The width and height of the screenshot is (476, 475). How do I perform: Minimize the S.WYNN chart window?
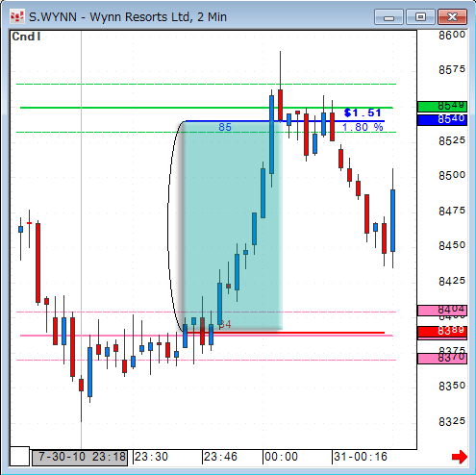coord(388,17)
